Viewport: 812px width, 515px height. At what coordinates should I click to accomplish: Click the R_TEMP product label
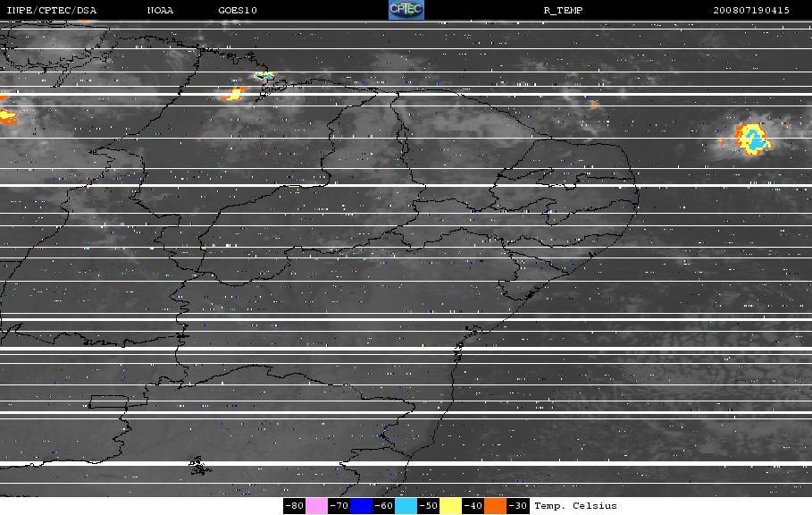click(x=563, y=11)
